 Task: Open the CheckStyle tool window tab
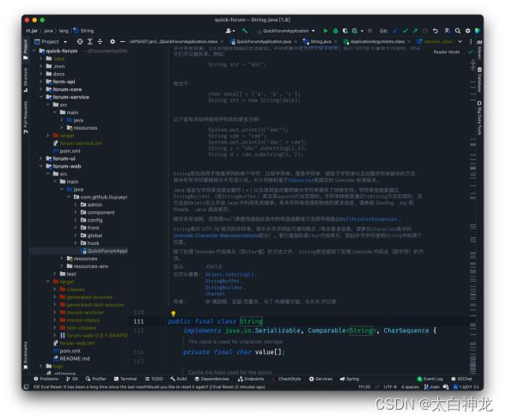pyautogui.click(x=287, y=379)
